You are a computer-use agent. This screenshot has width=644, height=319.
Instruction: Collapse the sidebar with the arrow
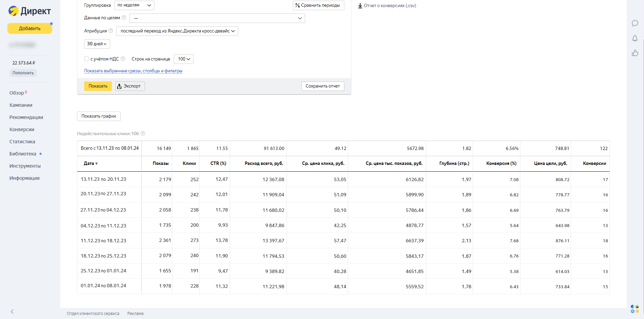[x=12, y=312]
